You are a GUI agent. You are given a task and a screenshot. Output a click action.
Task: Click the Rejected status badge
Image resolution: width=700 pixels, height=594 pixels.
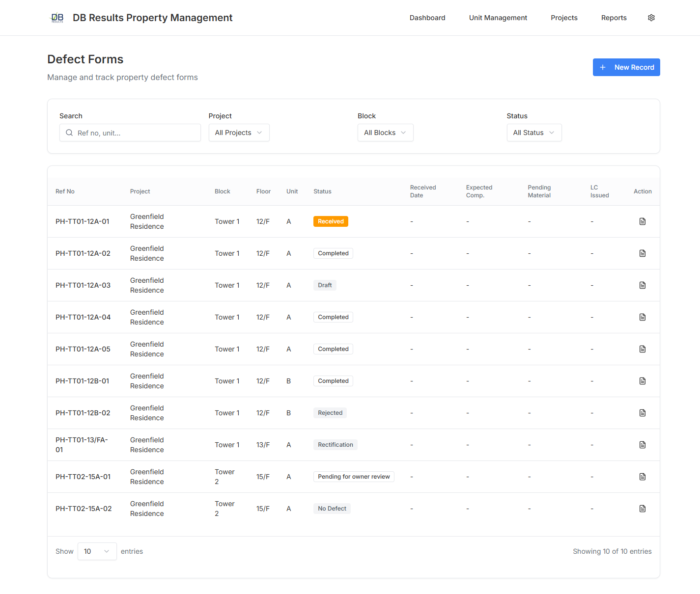330,413
